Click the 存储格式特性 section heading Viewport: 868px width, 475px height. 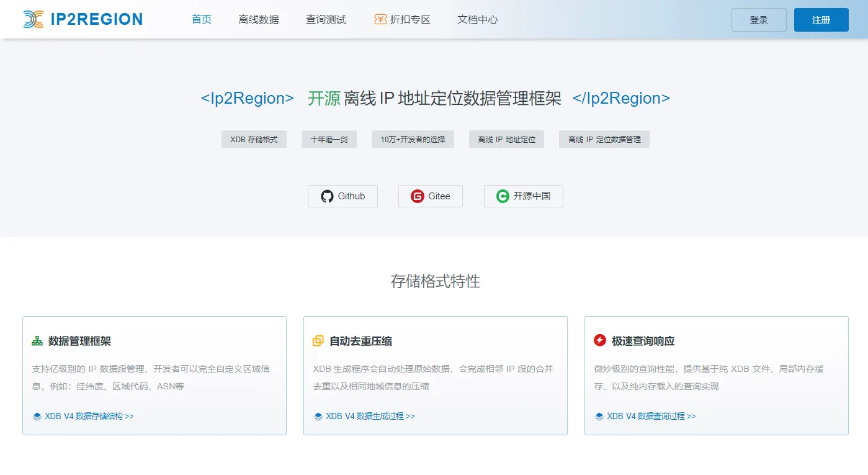click(x=436, y=281)
